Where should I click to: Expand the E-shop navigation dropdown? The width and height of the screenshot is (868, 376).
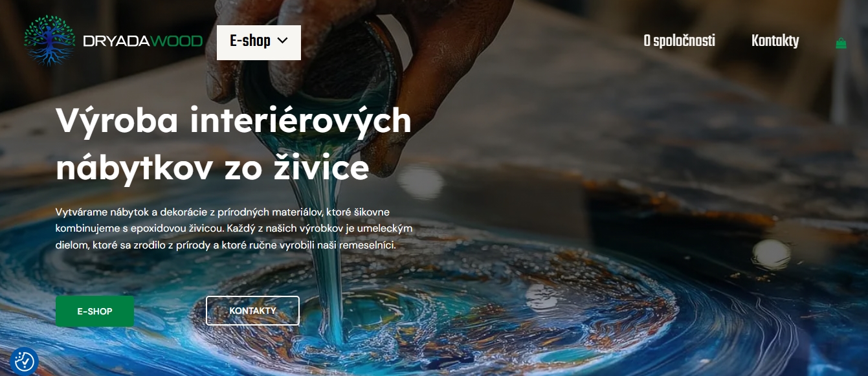(259, 42)
